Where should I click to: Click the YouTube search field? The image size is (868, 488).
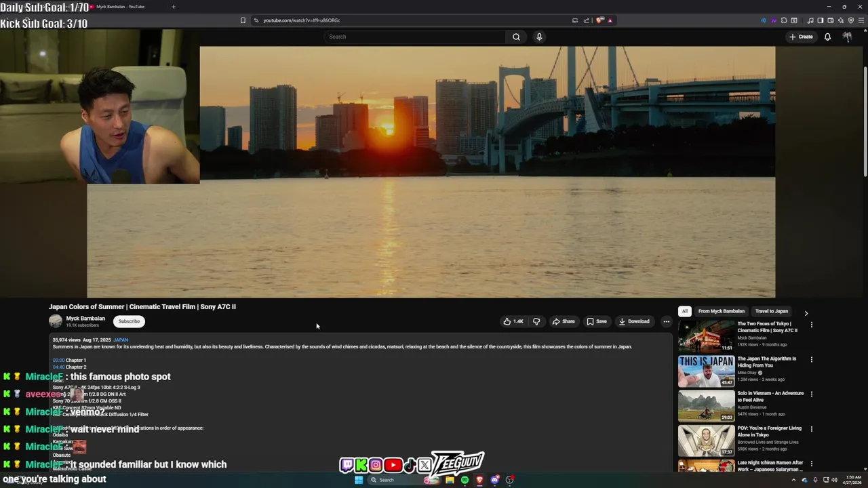(x=415, y=37)
